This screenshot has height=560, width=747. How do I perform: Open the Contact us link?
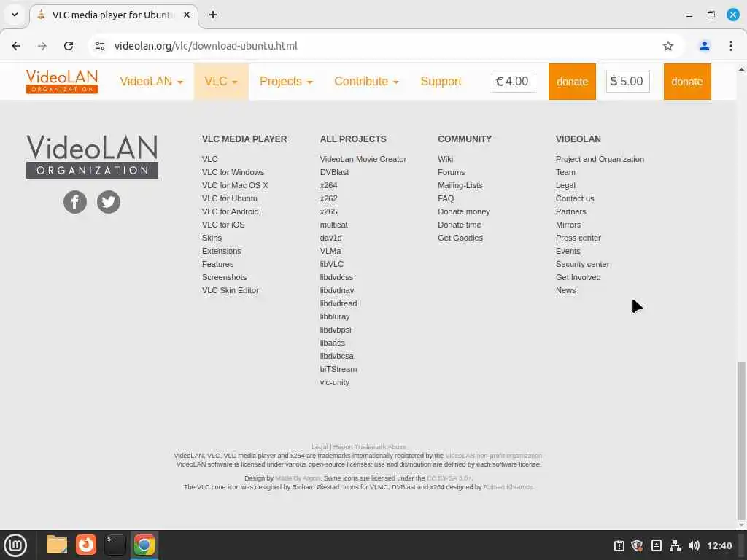pos(575,198)
